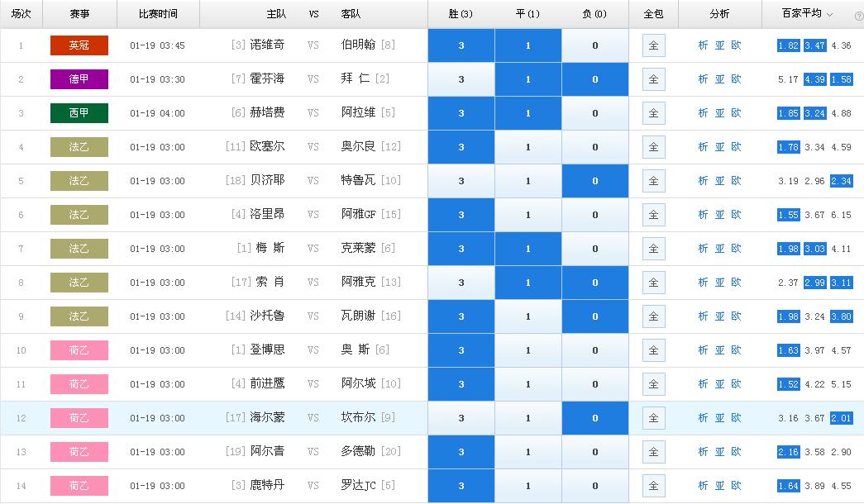
Task: Click odds value 1.82 in row 1
Action: 789,45
